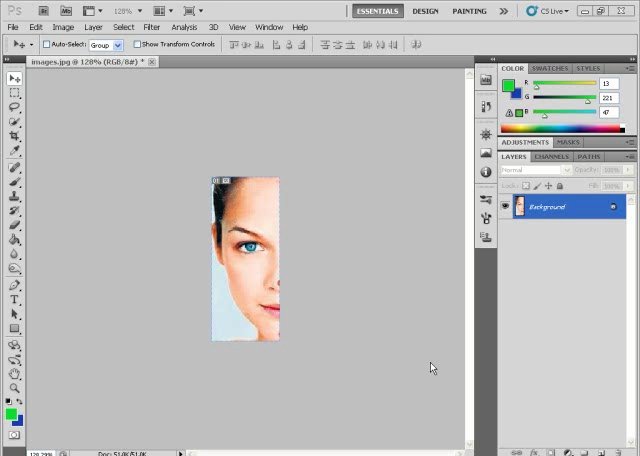Select the Clone Stamp tool
The height and width of the screenshot is (456, 640).
[14, 196]
